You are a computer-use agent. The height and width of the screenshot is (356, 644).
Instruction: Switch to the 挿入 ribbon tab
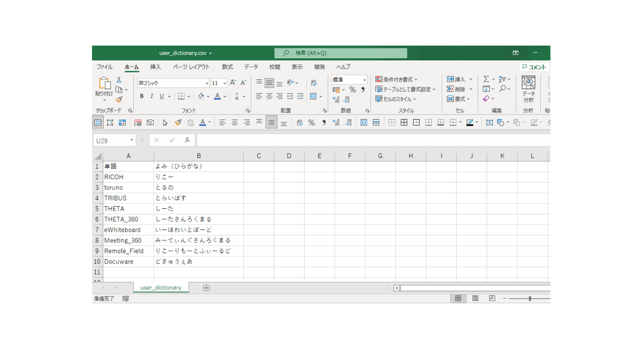point(155,67)
